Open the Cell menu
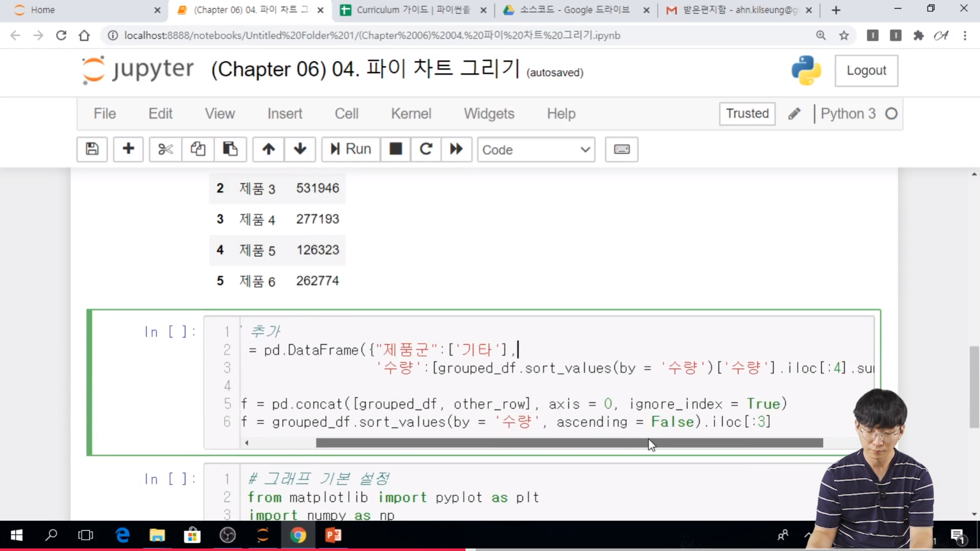This screenshot has height=551, width=980. (347, 113)
